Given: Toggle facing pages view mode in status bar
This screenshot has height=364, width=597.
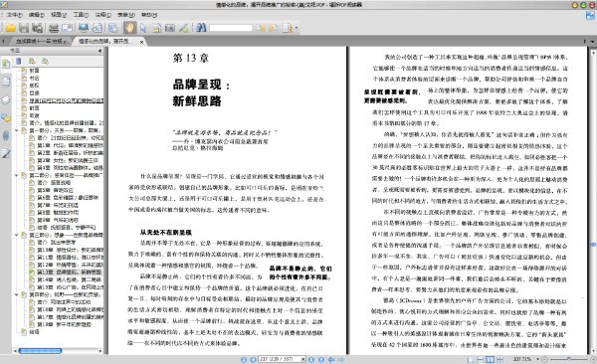Looking at the screenshot, I should click(491, 359).
